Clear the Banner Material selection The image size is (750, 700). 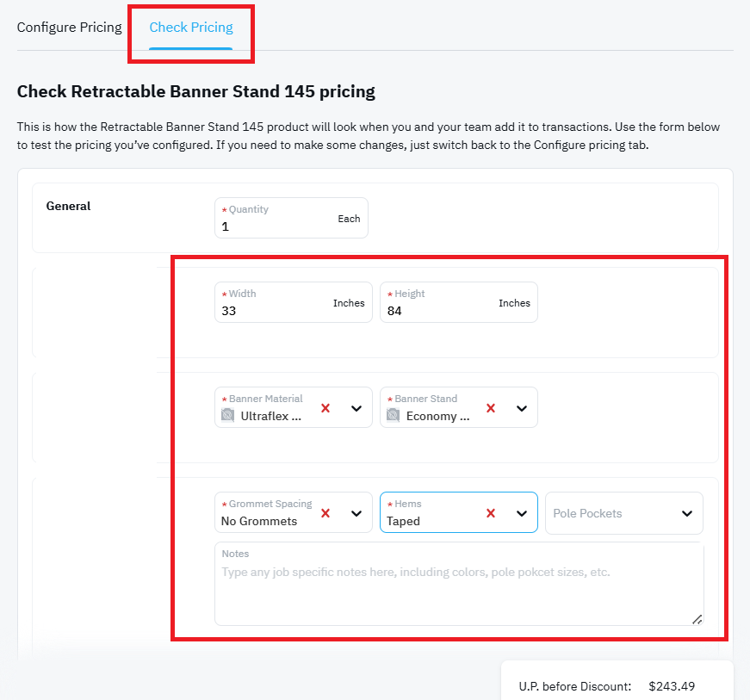point(325,408)
